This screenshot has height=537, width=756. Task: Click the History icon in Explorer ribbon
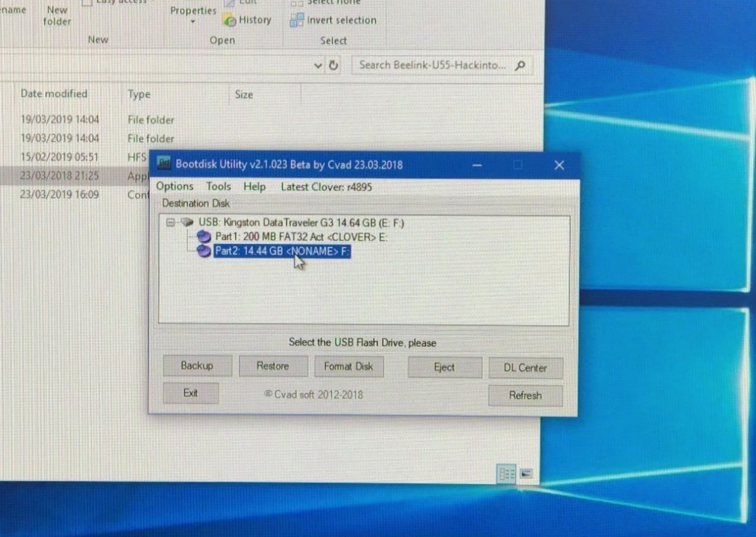230,20
